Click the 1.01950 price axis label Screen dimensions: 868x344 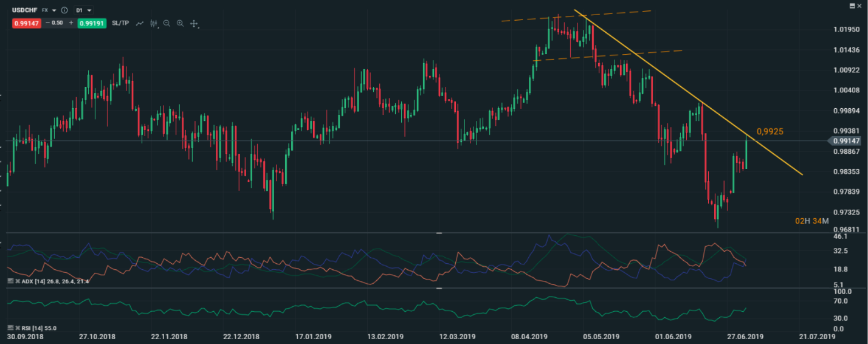pyautogui.click(x=847, y=29)
